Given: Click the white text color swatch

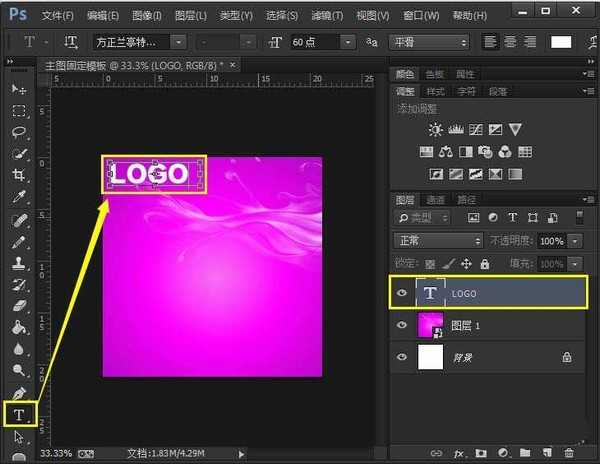Looking at the screenshot, I should coord(560,42).
